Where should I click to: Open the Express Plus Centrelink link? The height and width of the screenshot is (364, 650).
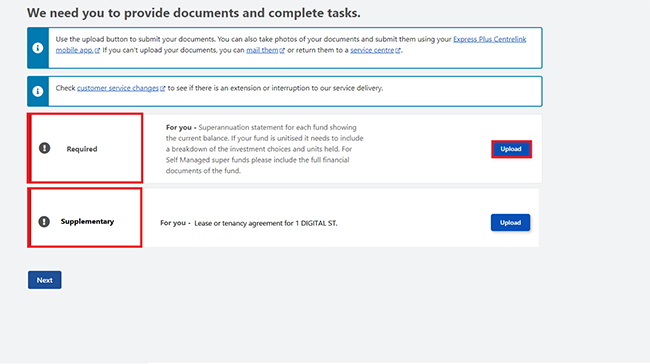[490, 39]
